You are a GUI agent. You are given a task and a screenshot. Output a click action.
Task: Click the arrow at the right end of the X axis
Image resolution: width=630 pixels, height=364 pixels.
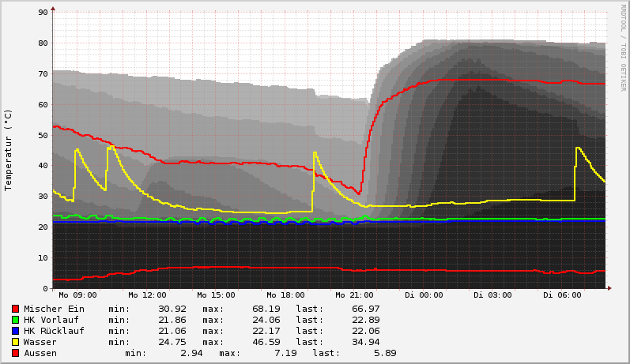[x=609, y=288]
